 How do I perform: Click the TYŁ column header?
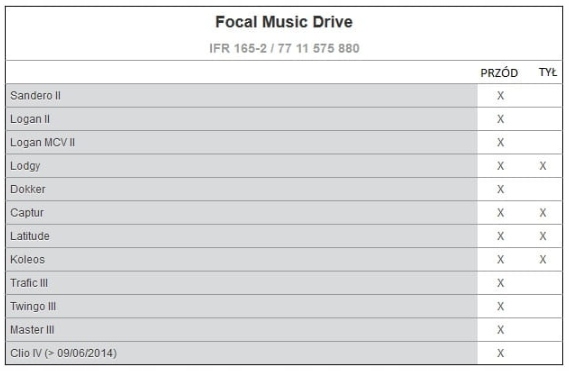coord(547,72)
